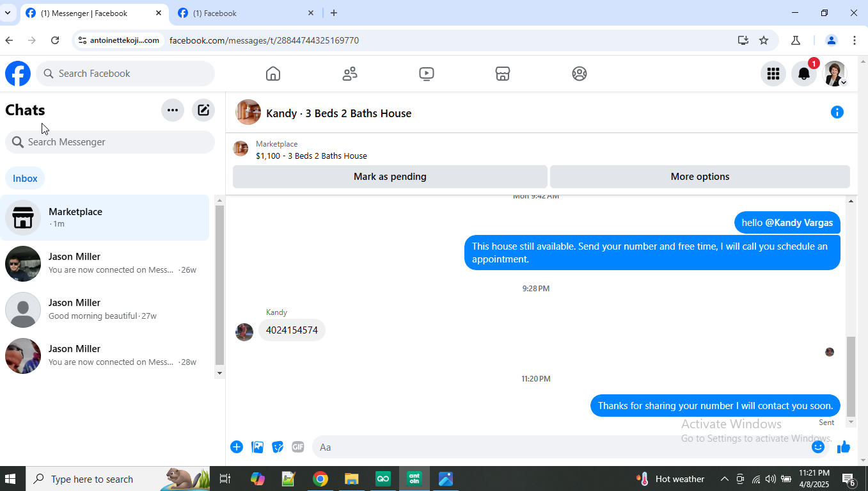The width and height of the screenshot is (868, 491).
Task: Open the Facebook logo home link
Action: coord(18,74)
